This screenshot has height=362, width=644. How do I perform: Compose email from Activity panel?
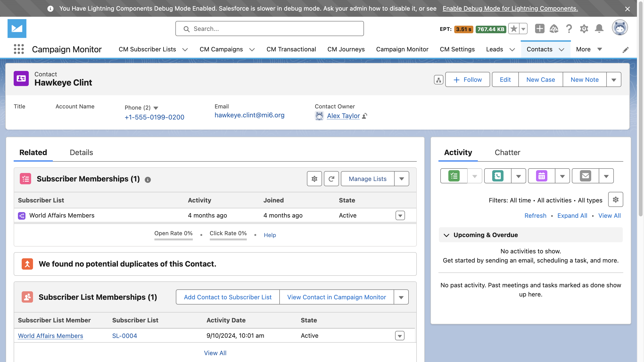[x=585, y=176]
